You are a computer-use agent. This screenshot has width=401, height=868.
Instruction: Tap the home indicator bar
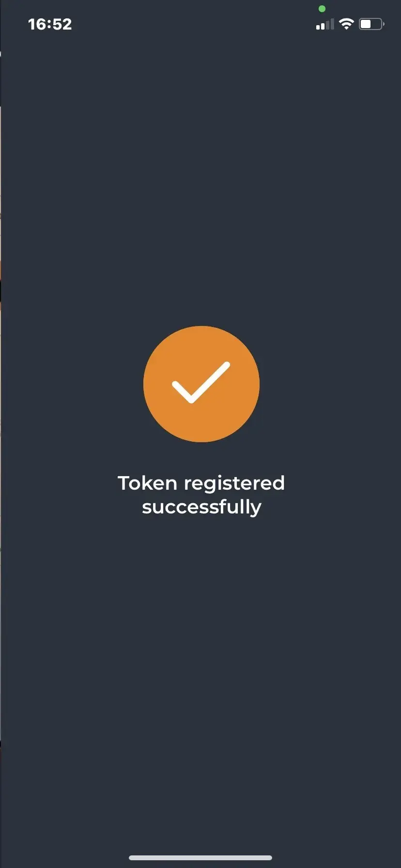200,858
